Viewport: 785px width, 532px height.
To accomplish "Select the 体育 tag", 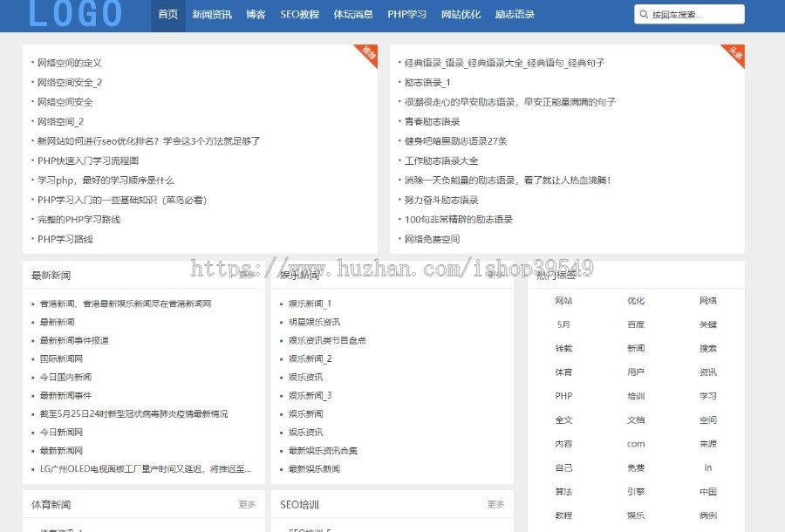I will [x=563, y=372].
